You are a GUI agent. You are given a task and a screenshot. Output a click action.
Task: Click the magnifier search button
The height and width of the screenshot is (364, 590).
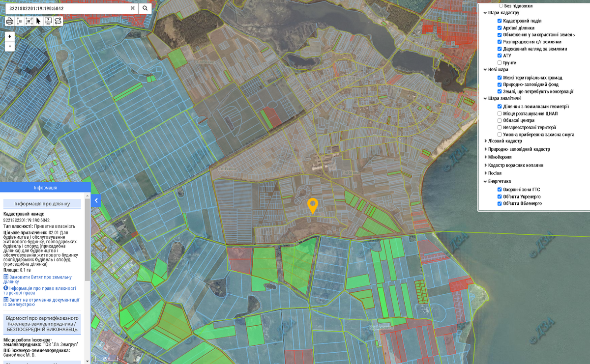coord(145,8)
